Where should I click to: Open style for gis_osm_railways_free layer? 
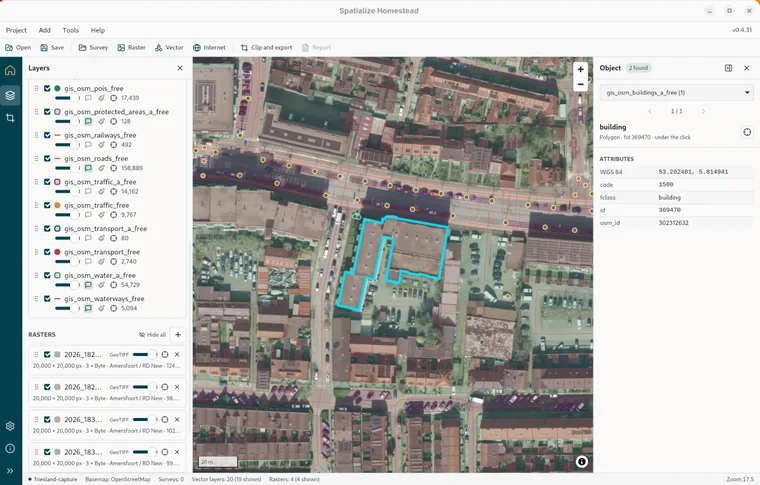coord(101,144)
